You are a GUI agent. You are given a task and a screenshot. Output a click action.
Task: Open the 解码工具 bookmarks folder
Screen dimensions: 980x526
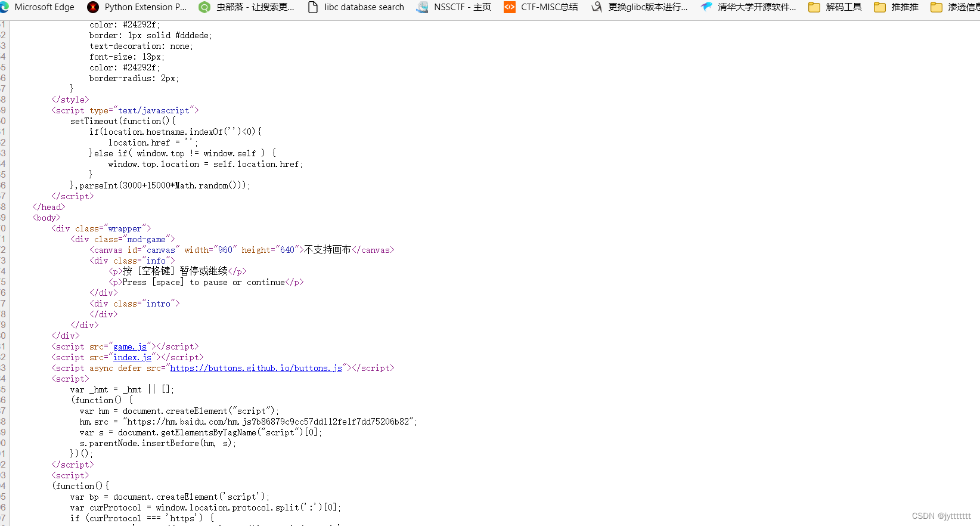(835, 7)
